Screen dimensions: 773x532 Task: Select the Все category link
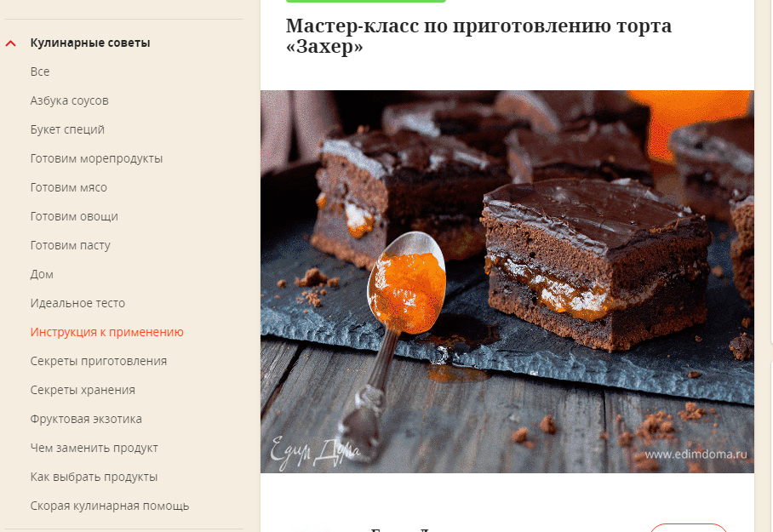point(40,72)
